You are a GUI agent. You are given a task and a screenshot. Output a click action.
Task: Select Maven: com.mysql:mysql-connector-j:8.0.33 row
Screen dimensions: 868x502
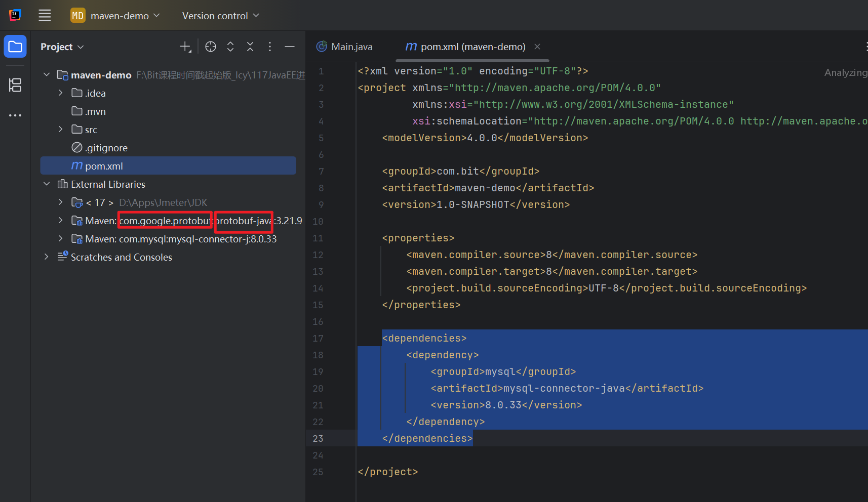tap(168, 238)
